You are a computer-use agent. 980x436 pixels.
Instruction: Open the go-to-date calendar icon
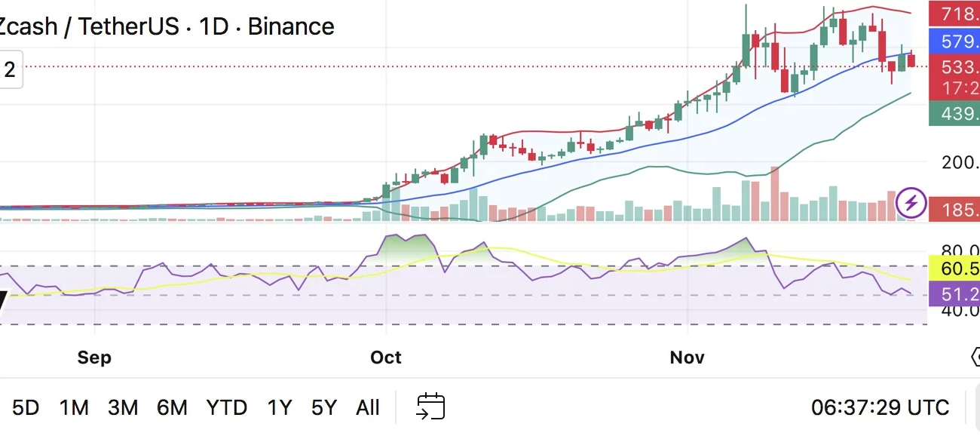click(430, 407)
